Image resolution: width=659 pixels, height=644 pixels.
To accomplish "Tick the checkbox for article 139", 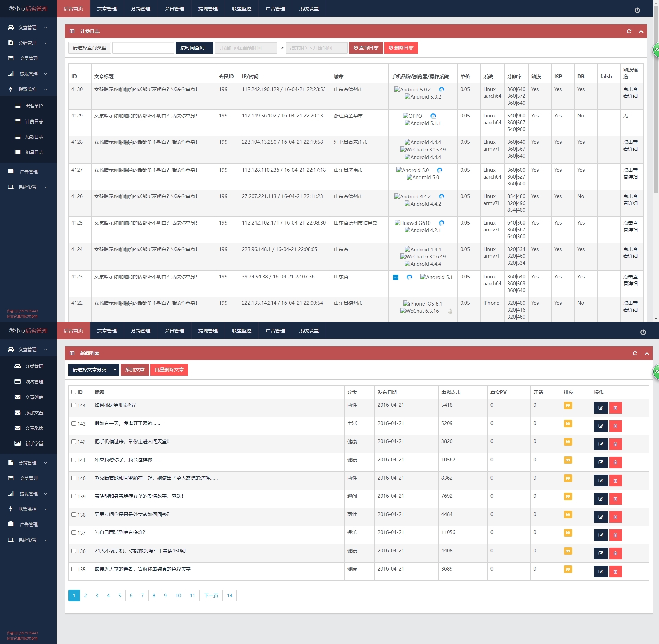I will (73, 496).
